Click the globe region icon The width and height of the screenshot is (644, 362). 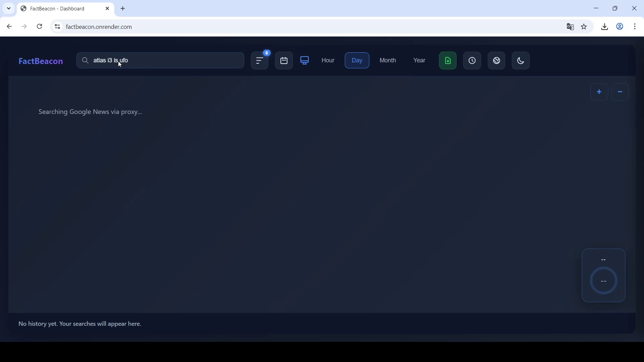497,61
